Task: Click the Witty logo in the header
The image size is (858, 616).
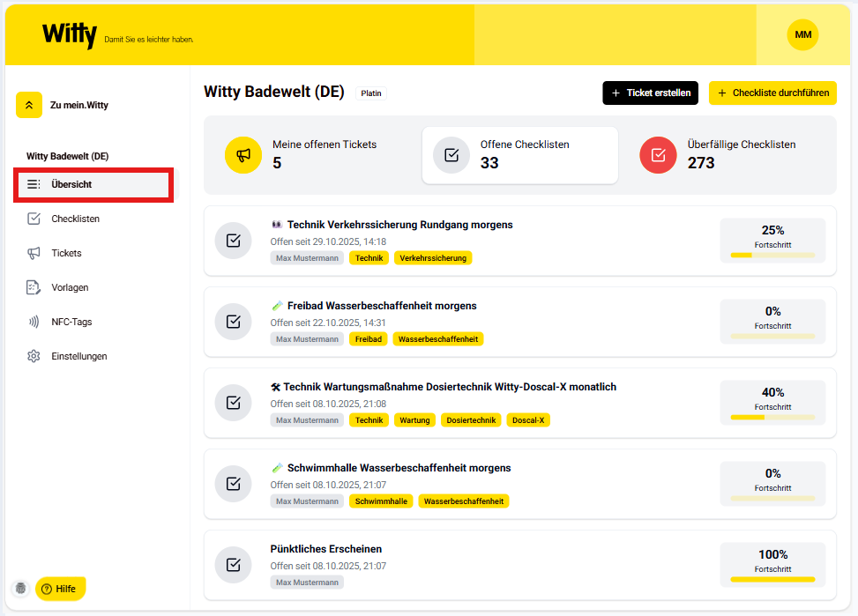Action: click(x=70, y=35)
